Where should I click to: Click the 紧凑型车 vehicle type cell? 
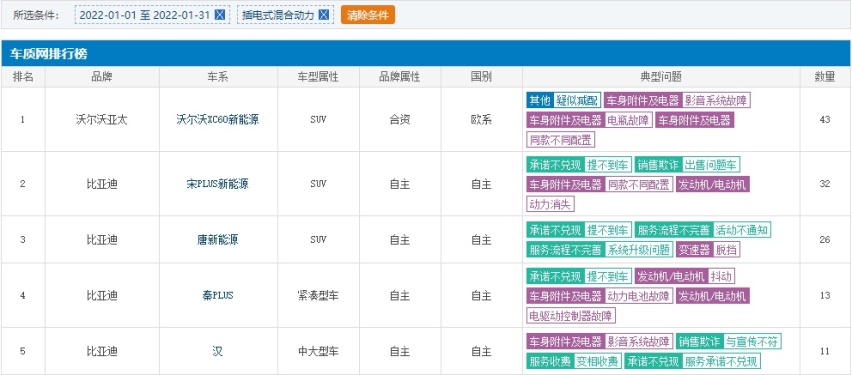coord(318,296)
